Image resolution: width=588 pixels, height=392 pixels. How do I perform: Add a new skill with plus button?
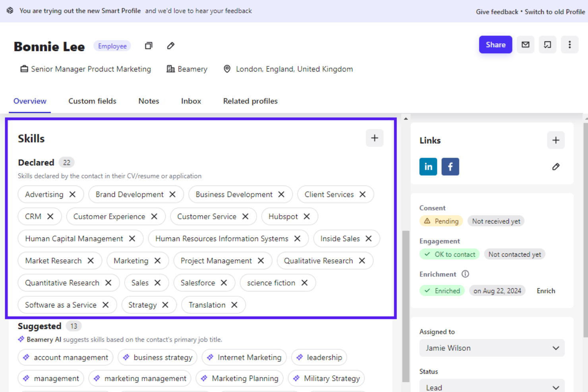click(x=375, y=138)
